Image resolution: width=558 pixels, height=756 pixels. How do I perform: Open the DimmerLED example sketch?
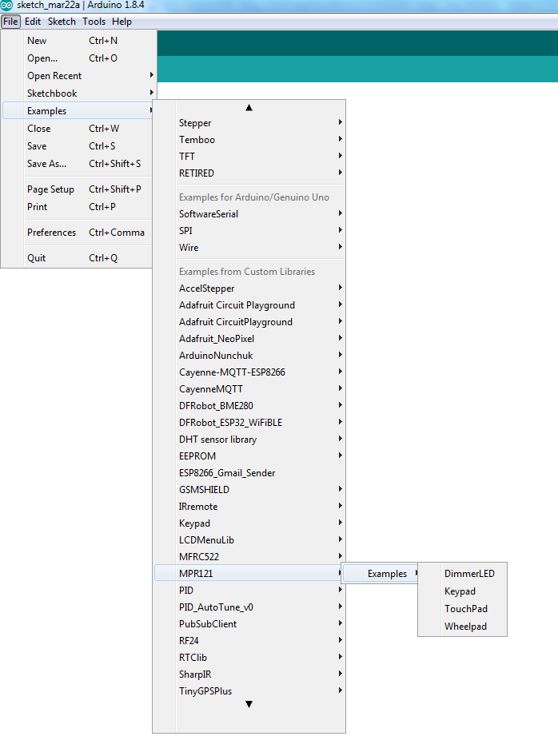pyautogui.click(x=463, y=574)
